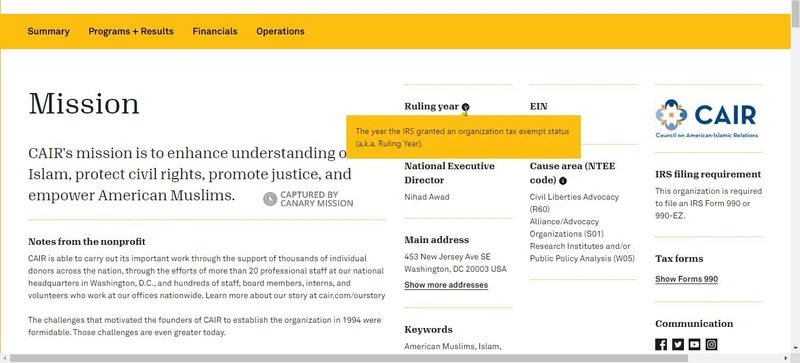Screen dimensions: 800x363
Task: Click the Keywords heading
Action: click(428, 330)
